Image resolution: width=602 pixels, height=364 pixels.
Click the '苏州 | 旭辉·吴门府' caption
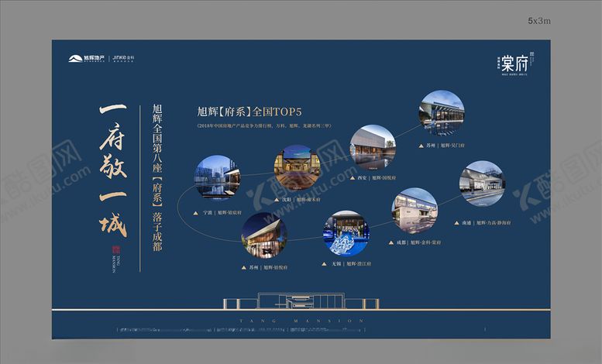point(445,146)
